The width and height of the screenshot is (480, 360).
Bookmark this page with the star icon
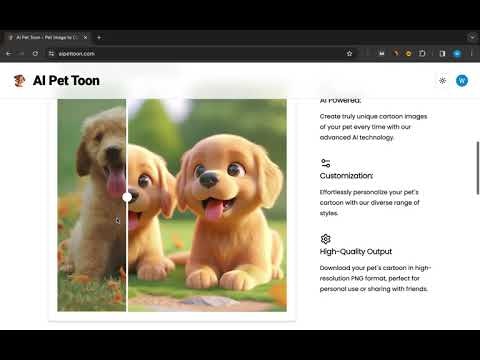[x=349, y=53]
